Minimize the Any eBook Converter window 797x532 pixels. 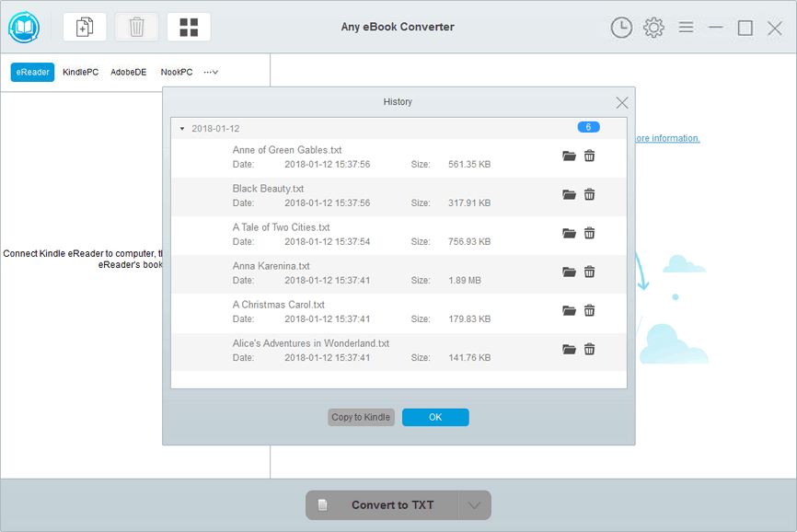pyautogui.click(x=715, y=27)
